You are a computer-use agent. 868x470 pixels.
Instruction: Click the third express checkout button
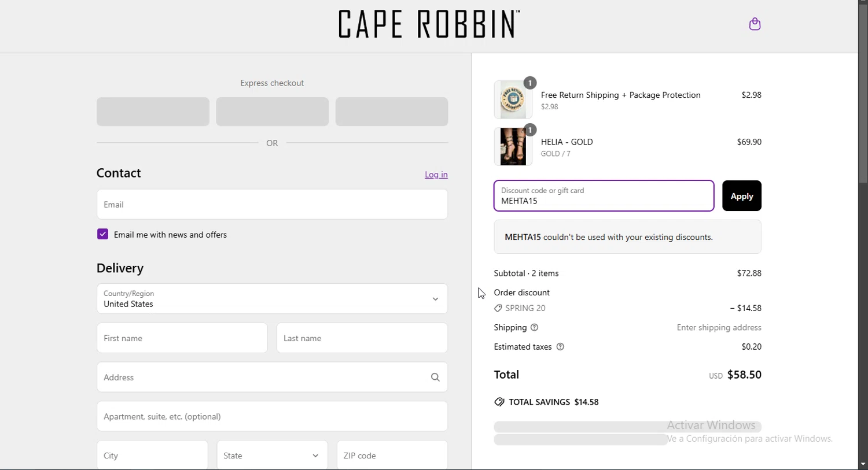[392, 112]
